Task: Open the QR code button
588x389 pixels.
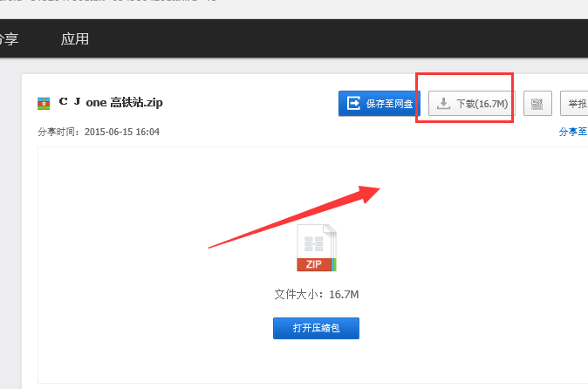Action: pyautogui.click(x=537, y=104)
